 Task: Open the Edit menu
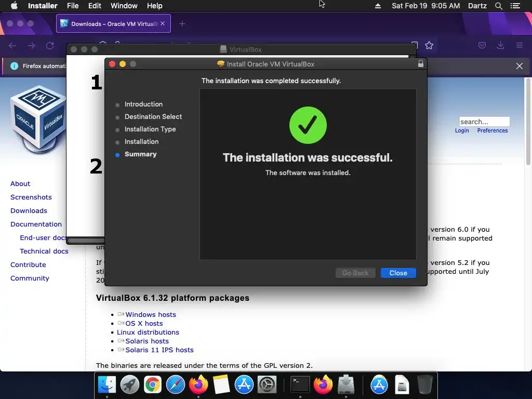pos(95,6)
